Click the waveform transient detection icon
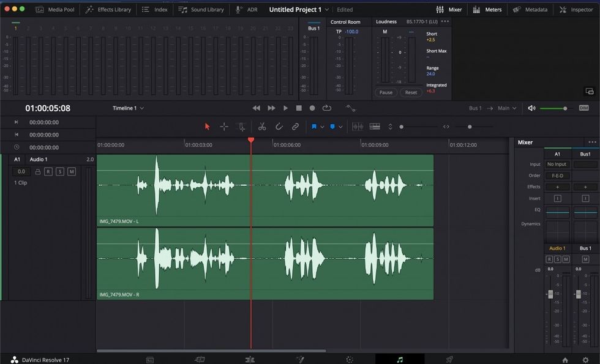600x364 pixels. 358,127
